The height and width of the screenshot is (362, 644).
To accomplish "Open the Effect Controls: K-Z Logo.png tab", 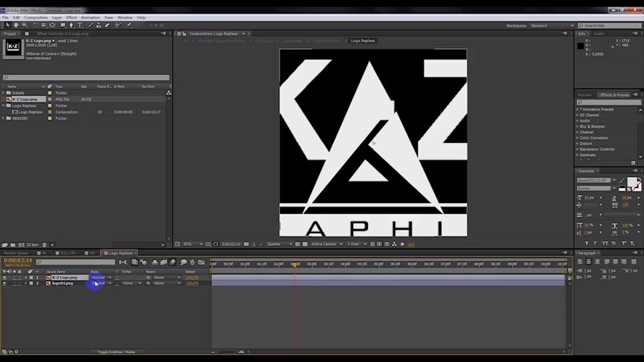I will pyautogui.click(x=62, y=34).
